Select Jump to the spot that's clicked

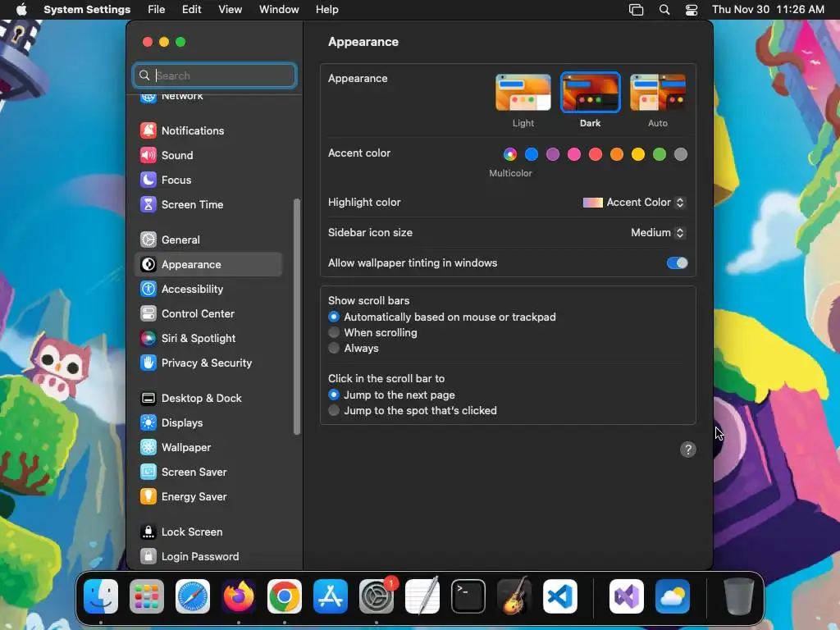coord(334,410)
